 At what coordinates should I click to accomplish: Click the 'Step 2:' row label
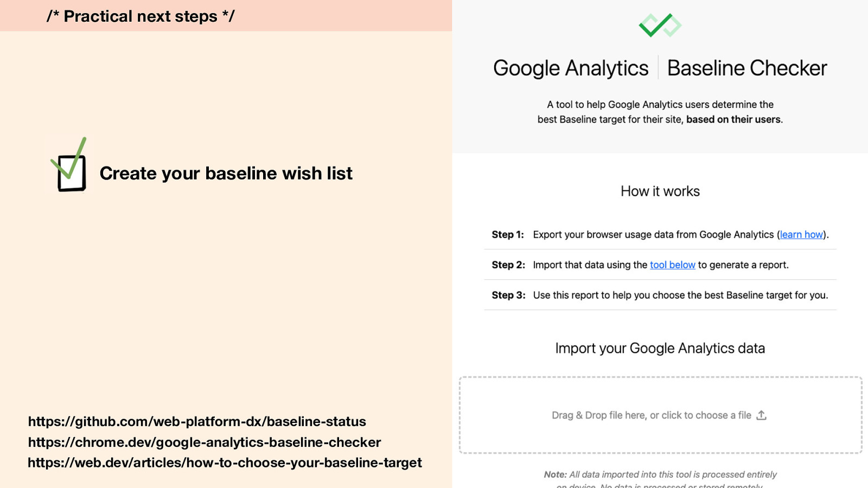(x=508, y=265)
